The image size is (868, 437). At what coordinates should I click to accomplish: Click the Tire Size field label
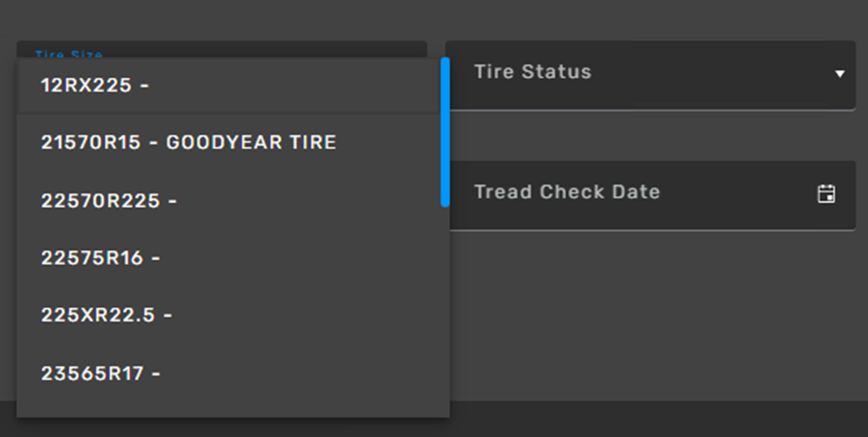[68, 54]
